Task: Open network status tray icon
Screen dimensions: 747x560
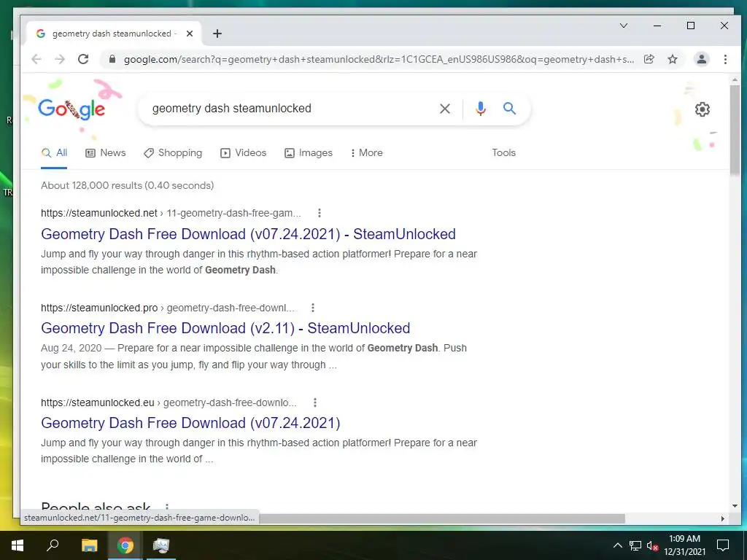Action: (x=635, y=545)
